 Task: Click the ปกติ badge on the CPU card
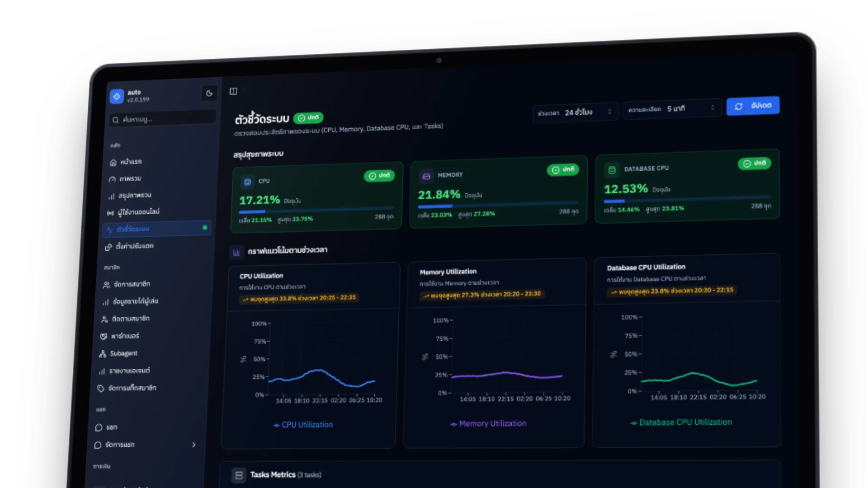(x=379, y=176)
